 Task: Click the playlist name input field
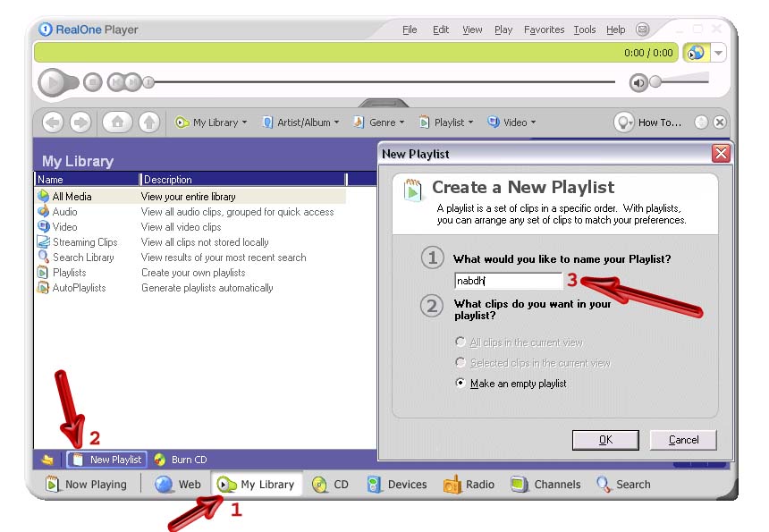(508, 281)
